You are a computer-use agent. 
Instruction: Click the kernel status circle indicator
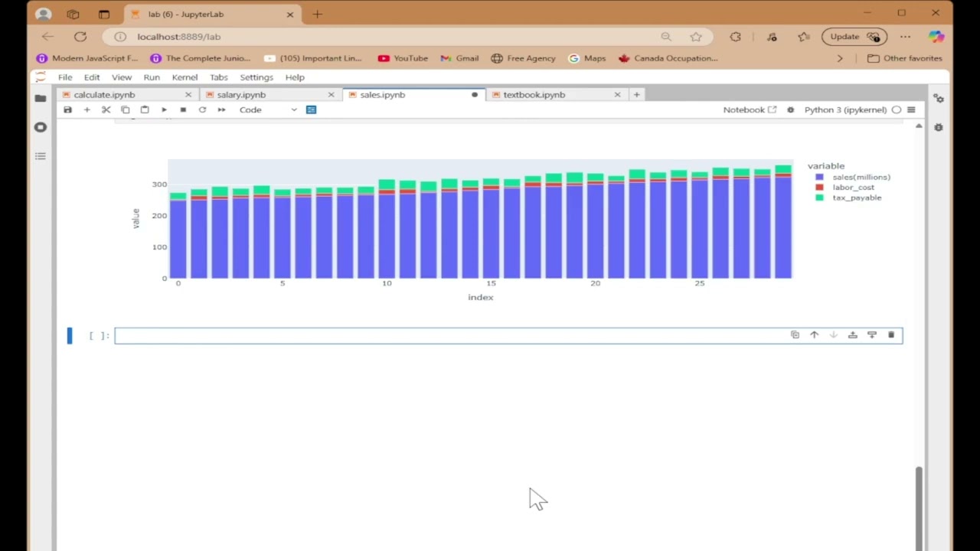pos(897,109)
